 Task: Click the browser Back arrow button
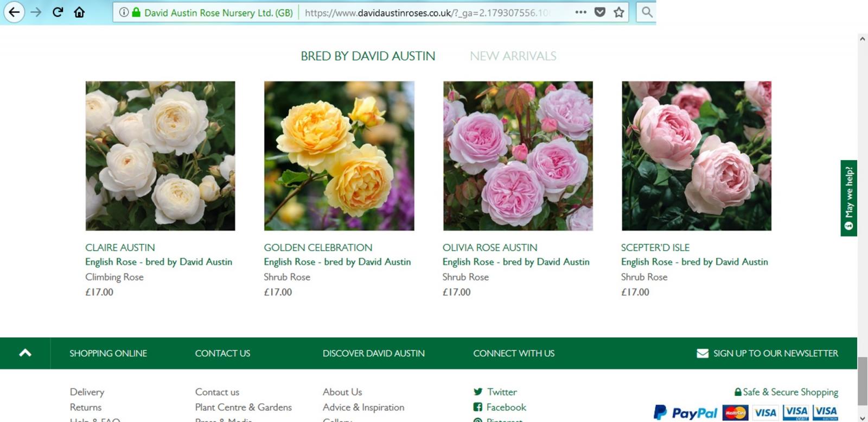coord(14,12)
